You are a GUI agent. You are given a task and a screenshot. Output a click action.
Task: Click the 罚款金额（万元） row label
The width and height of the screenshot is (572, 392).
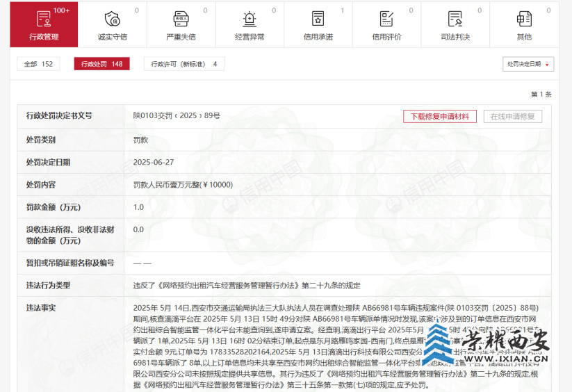(54, 207)
